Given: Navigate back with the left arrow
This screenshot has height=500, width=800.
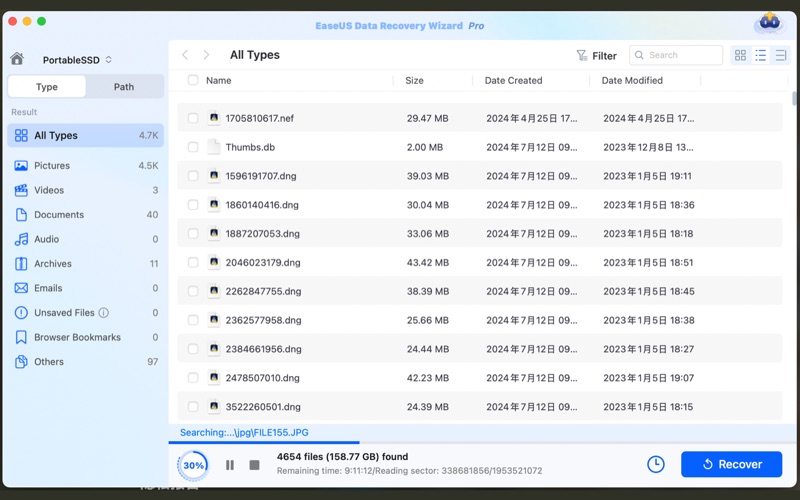Looking at the screenshot, I should pos(185,55).
